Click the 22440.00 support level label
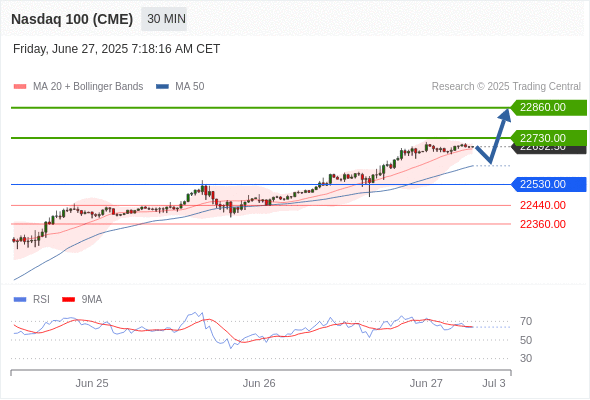The image size is (590, 400). tap(543, 205)
